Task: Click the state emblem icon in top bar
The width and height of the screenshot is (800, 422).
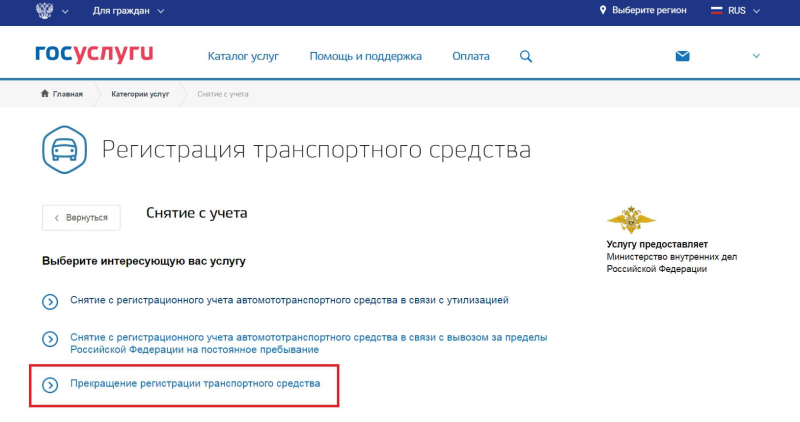Action: pos(44,11)
